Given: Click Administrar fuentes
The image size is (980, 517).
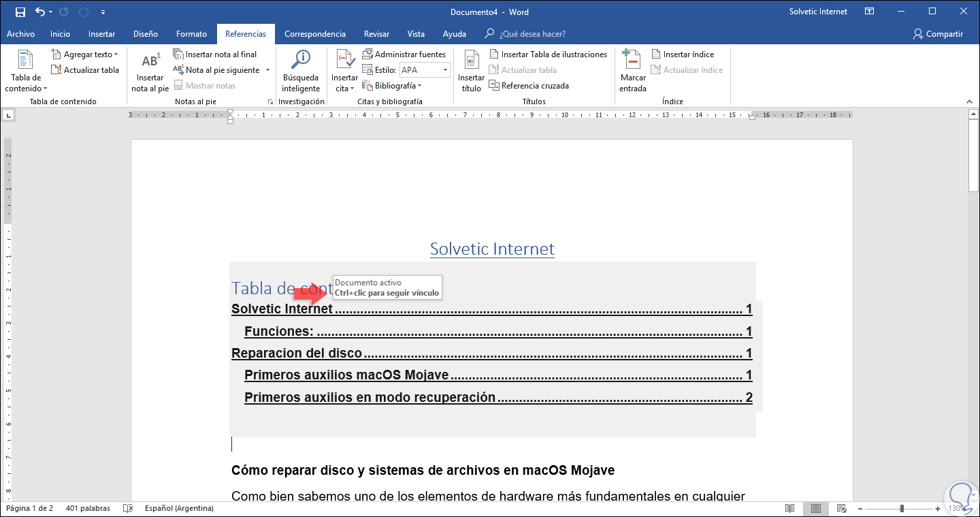Looking at the screenshot, I should pos(404,54).
